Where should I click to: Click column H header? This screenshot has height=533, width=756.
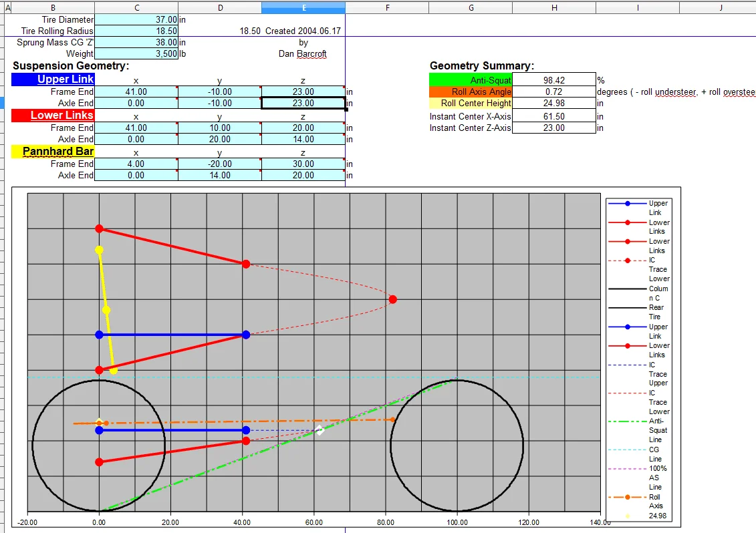pyautogui.click(x=553, y=7)
